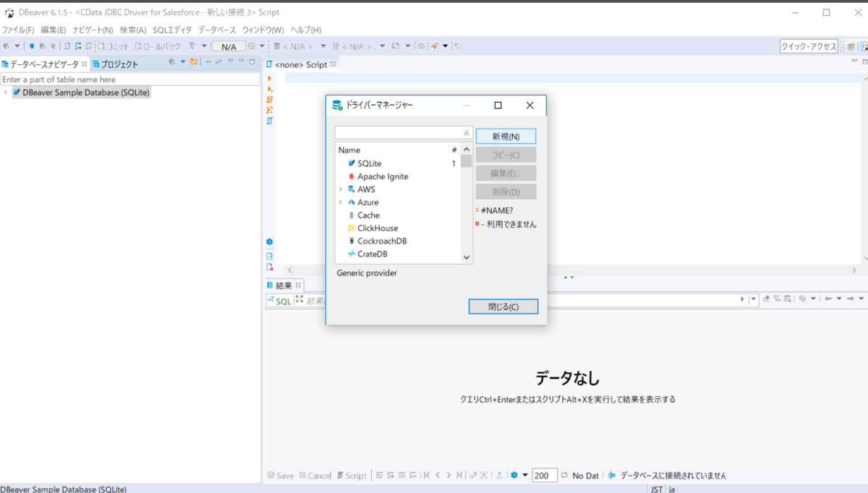Click the クイック・アクセス quick access field
Screen dimensions: 868x493
[x=809, y=46]
